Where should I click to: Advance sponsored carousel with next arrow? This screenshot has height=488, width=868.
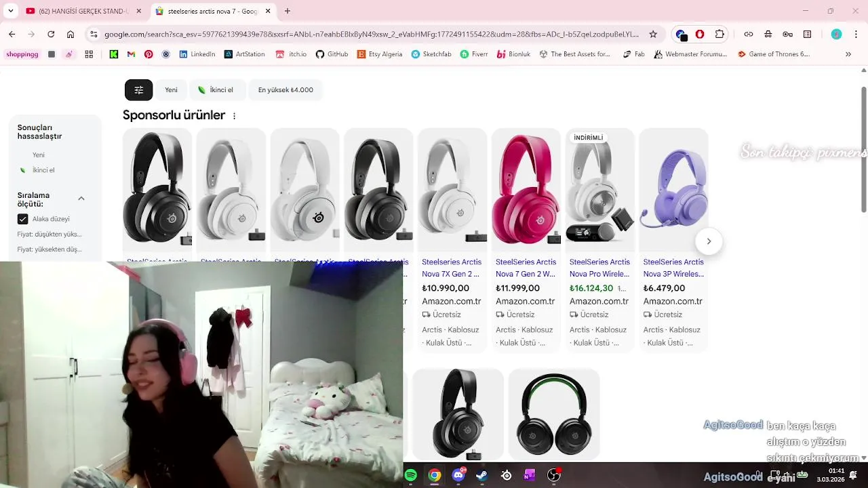(709, 241)
